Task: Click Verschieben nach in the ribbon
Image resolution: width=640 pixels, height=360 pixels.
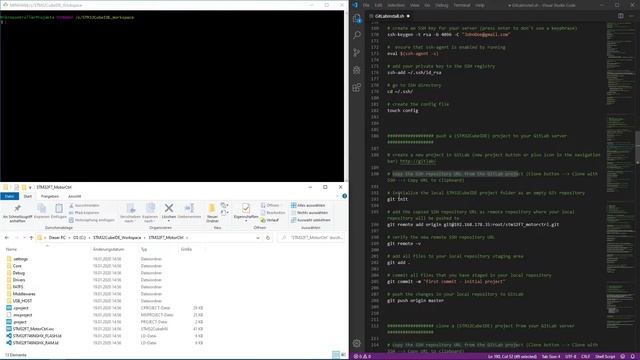Action: [x=130, y=212]
